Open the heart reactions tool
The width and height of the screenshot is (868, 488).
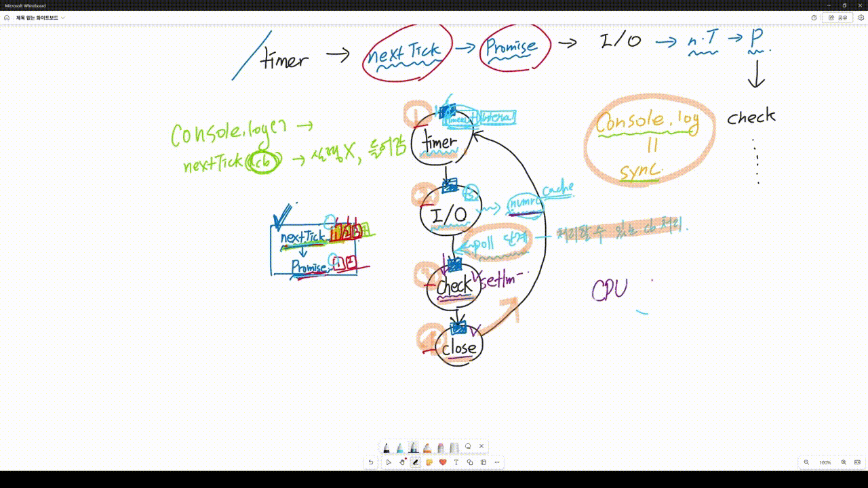click(x=443, y=462)
